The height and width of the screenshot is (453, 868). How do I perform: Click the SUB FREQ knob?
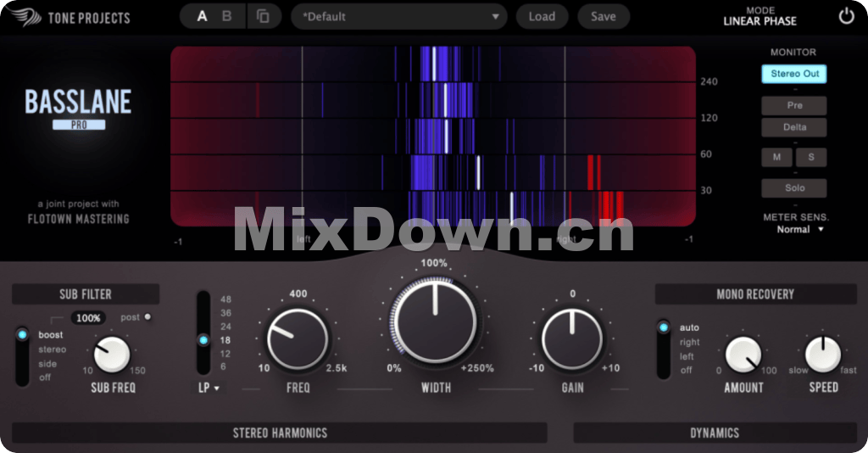click(x=112, y=355)
